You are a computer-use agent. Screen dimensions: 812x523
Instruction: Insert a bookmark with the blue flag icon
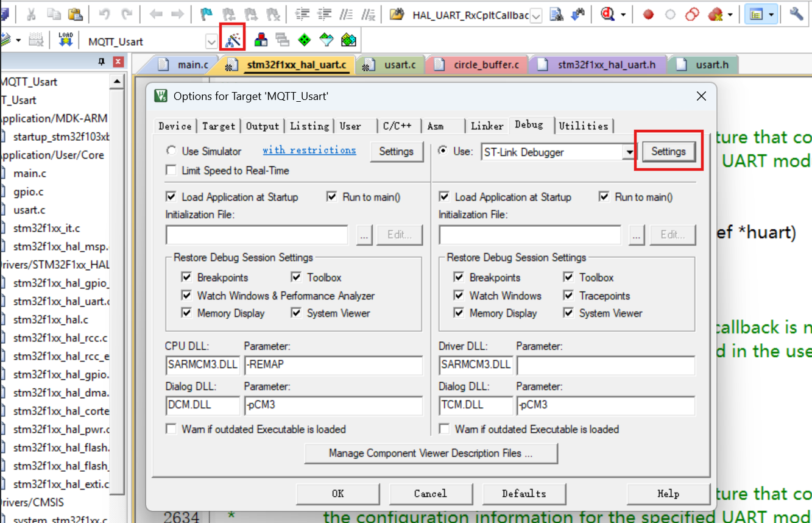[207, 14]
